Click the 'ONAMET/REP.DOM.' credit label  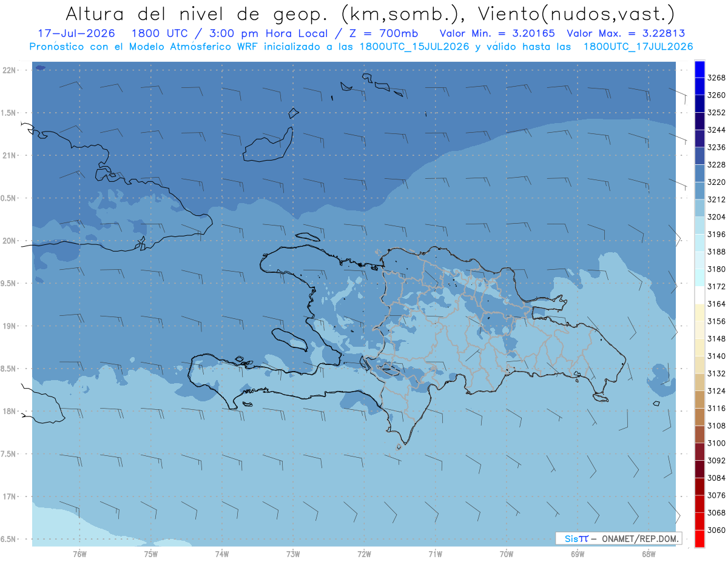click(x=639, y=538)
